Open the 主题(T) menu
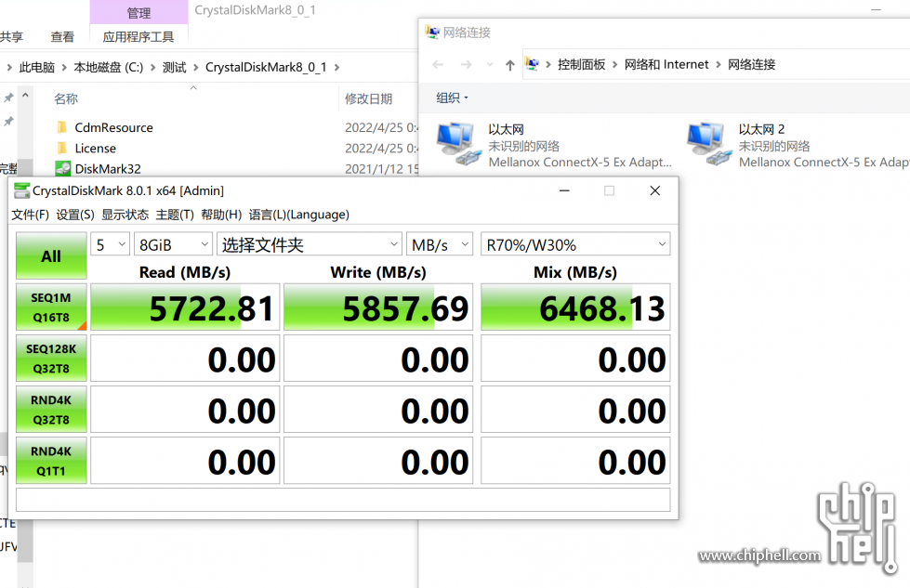This screenshot has width=910, height=588. point(175,215)
